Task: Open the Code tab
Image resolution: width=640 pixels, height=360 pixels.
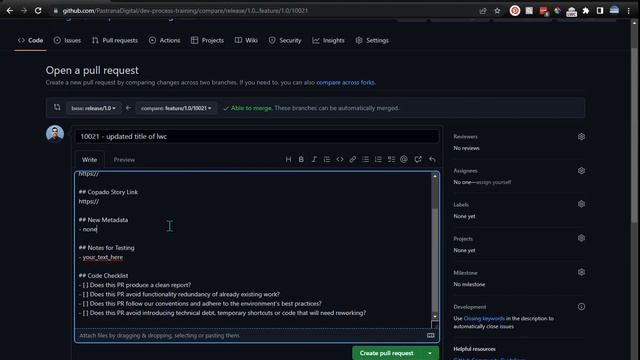Action: coord(31,40)
